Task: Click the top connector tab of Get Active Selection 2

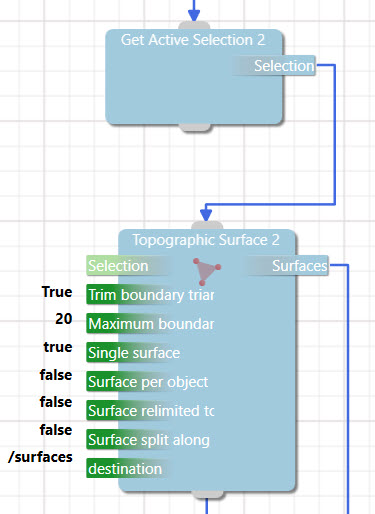Action: tap(194, 25)
